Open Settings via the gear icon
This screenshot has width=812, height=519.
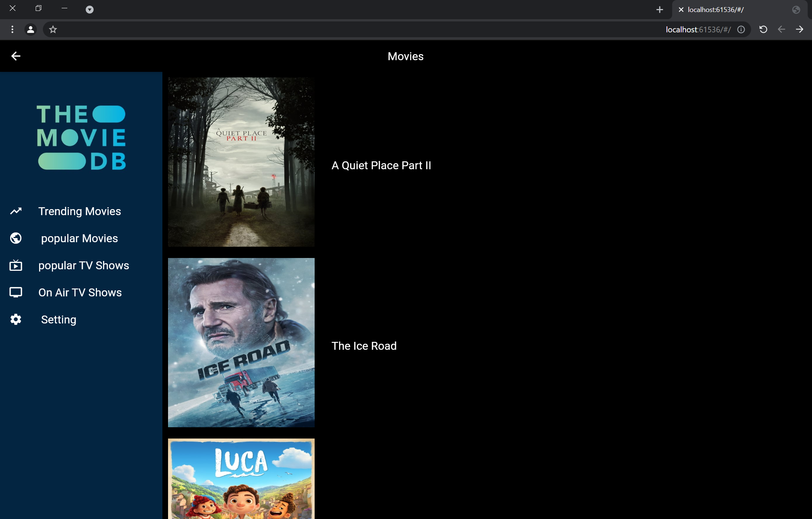[x=16, y=319]
